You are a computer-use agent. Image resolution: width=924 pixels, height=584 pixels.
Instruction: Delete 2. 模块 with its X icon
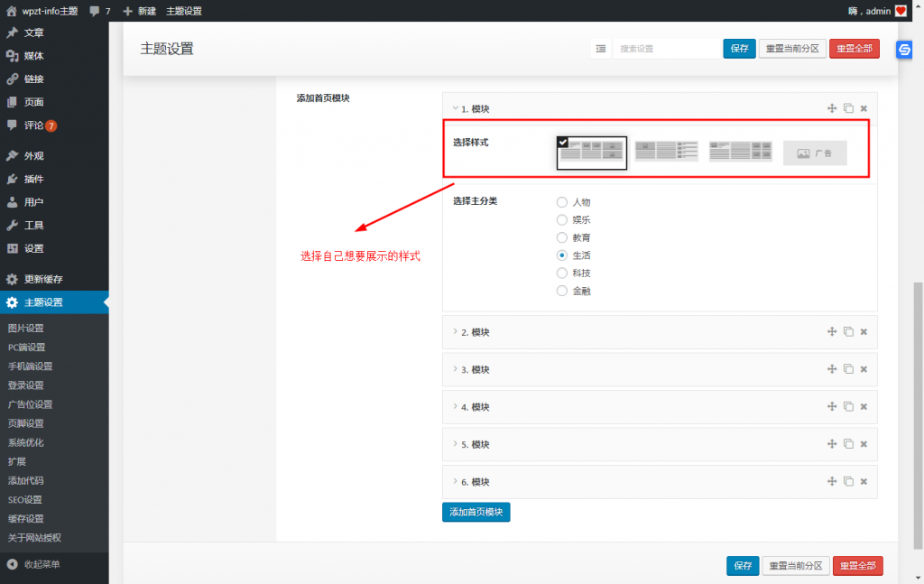(864, 332)
